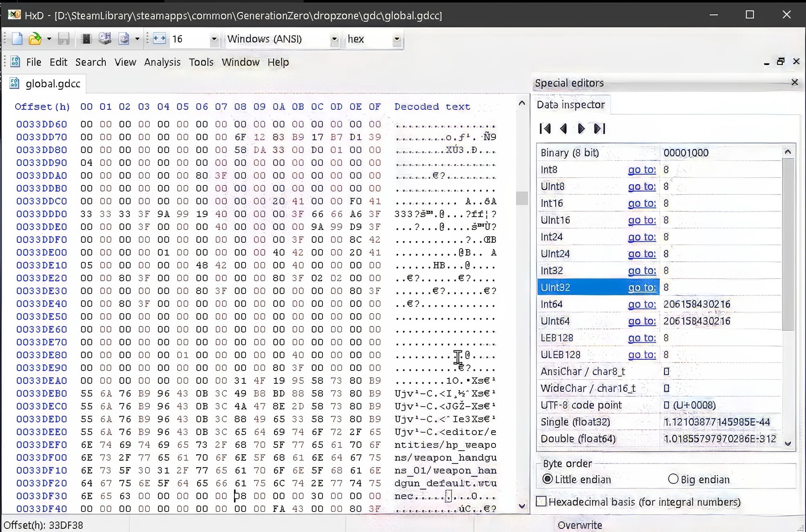Click the bytes-per-row auto-fit icon
The width and height of the screenshot is (806, 532).
[x=159, y=39]
